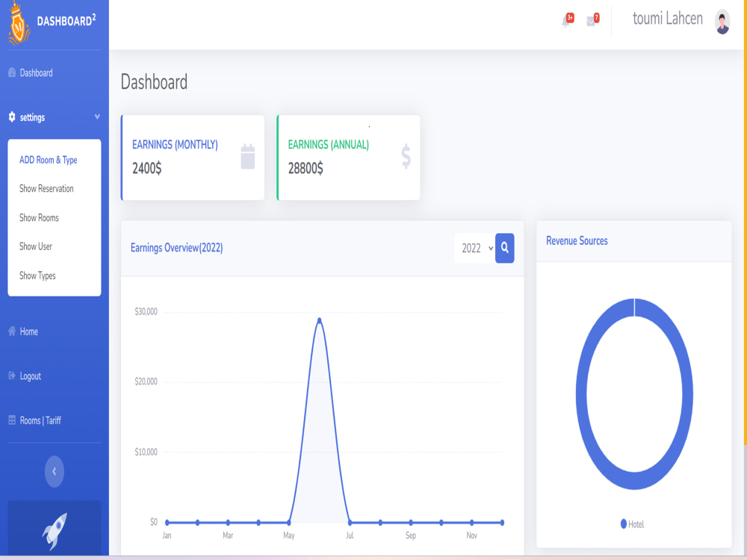Go to Show User page
Viewport: 747px width, 560px height.
tap(36, 246)
